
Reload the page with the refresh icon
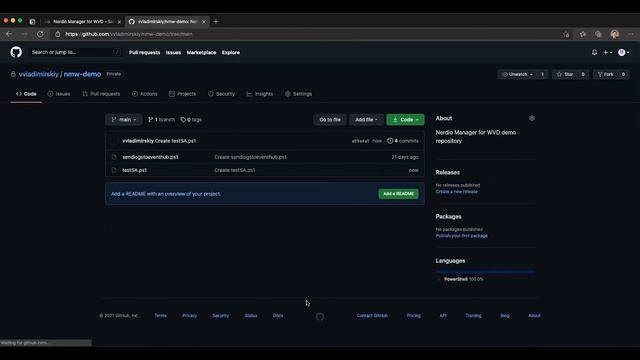pos(40,34)
